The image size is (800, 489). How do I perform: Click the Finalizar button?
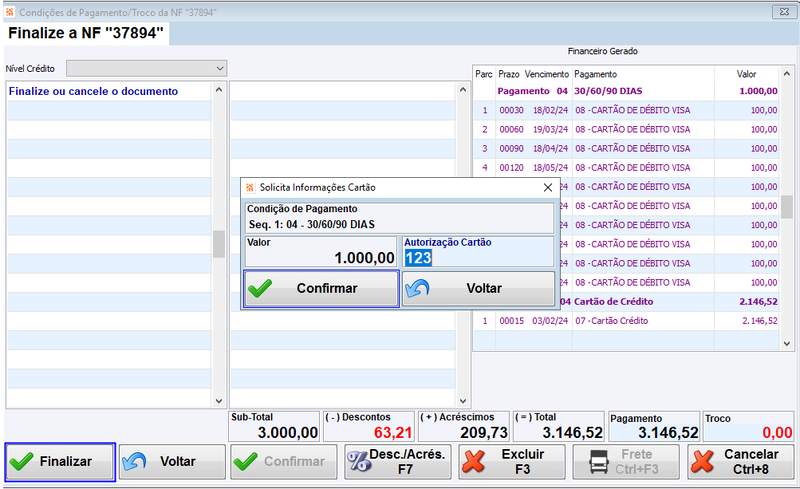tap(60, 462)
